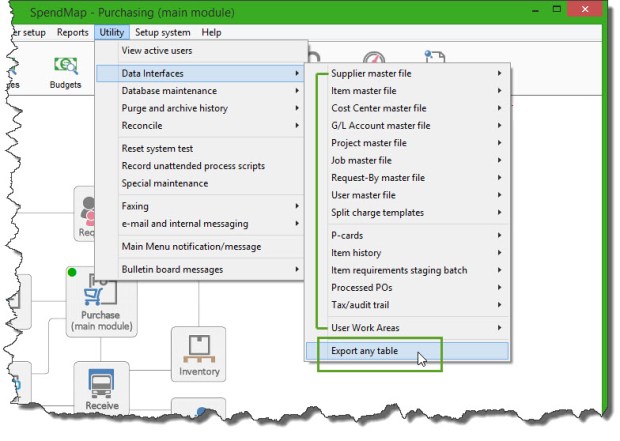
Task: Select Main Menu notification/message
Action: tap(200, 247)
